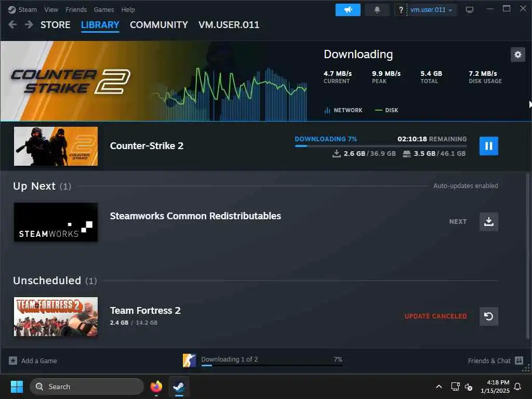Click the announcements megaphone button

(x=348, y=10)
